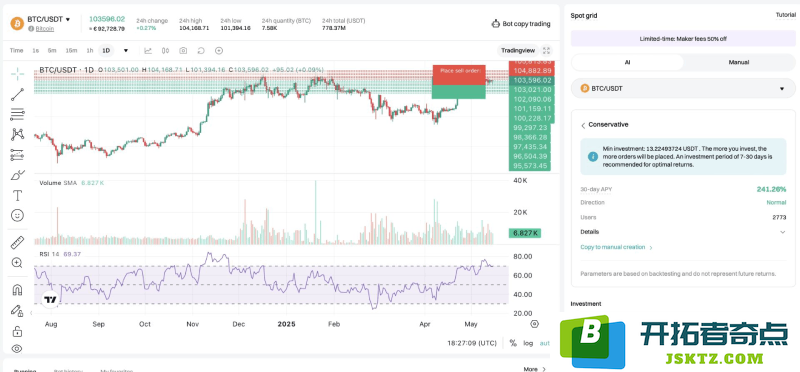
Task: Select the 1s time interval
Action: [x=35, y=51]
